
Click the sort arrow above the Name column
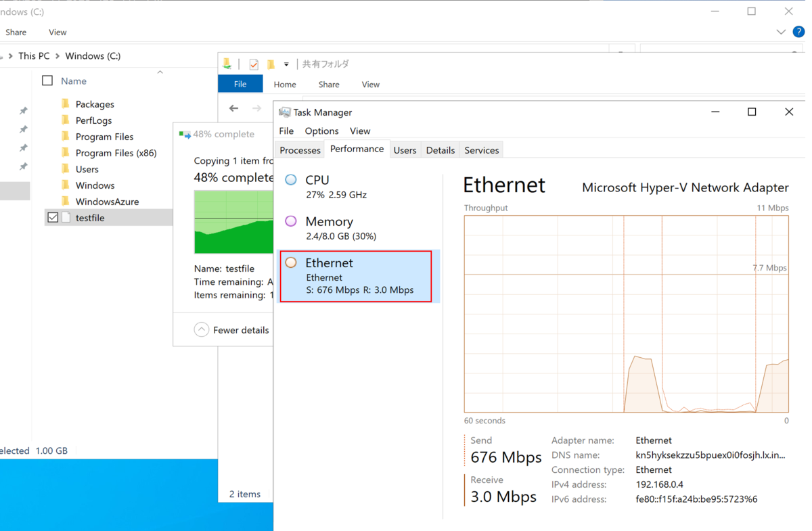click(x=160, y=72)
